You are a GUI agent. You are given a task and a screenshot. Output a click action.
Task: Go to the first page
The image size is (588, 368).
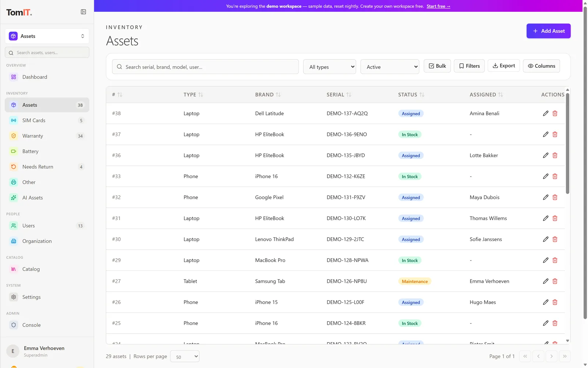click(x=525, y=356)
